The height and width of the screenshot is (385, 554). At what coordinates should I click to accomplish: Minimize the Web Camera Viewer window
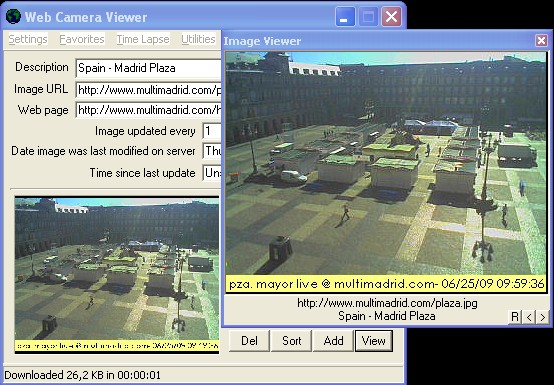pos(345,17)
